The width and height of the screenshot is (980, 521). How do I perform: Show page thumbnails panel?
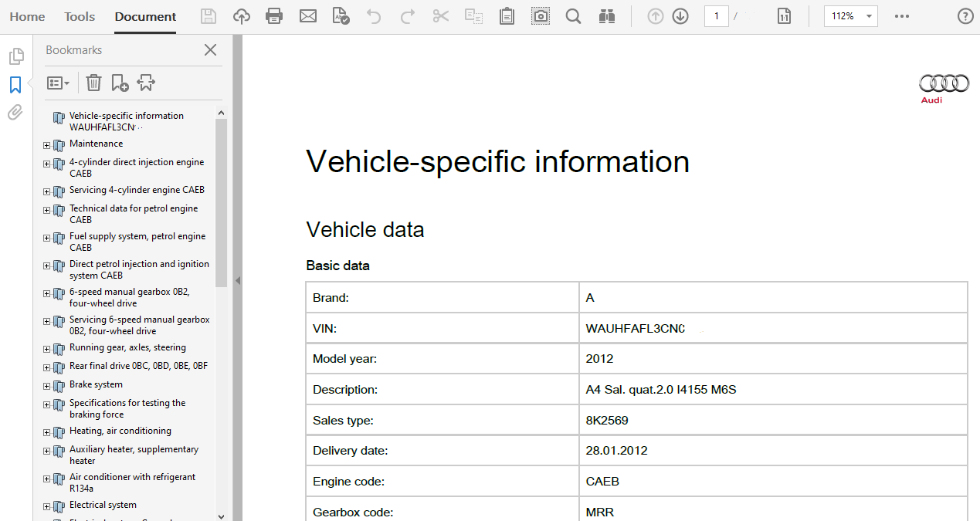coord(15,56)
